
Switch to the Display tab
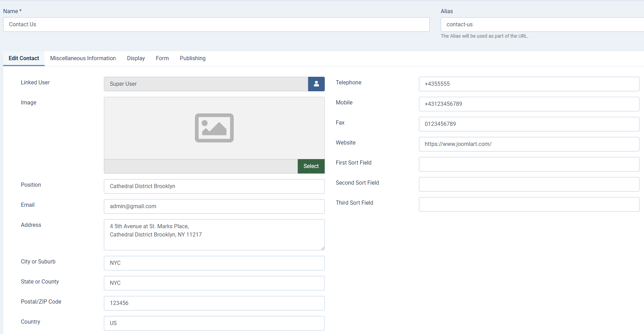coord(136,58)
